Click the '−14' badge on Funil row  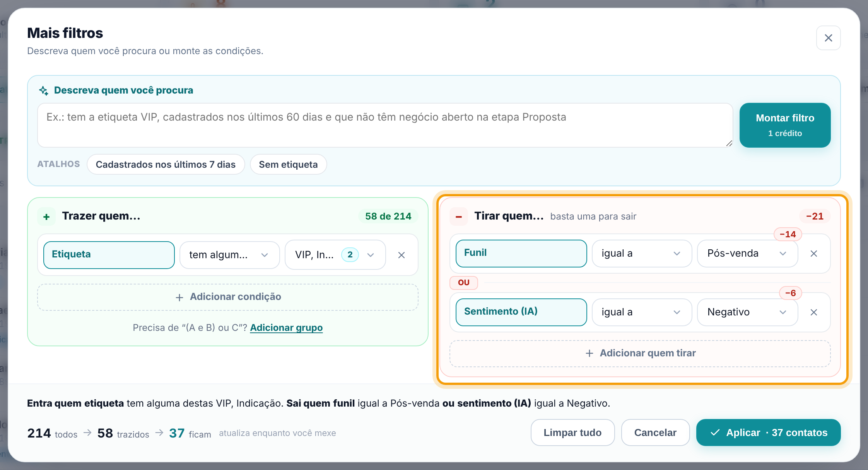(788, 234)
